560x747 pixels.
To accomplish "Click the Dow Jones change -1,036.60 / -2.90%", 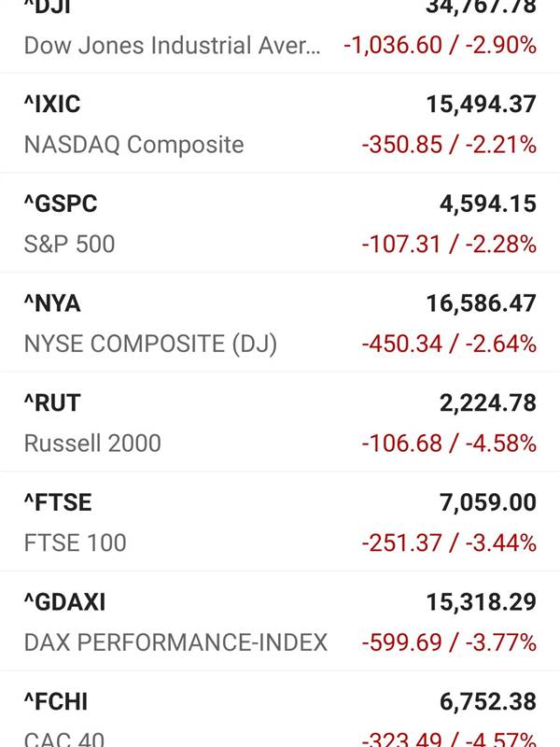I will pos(440,45).
